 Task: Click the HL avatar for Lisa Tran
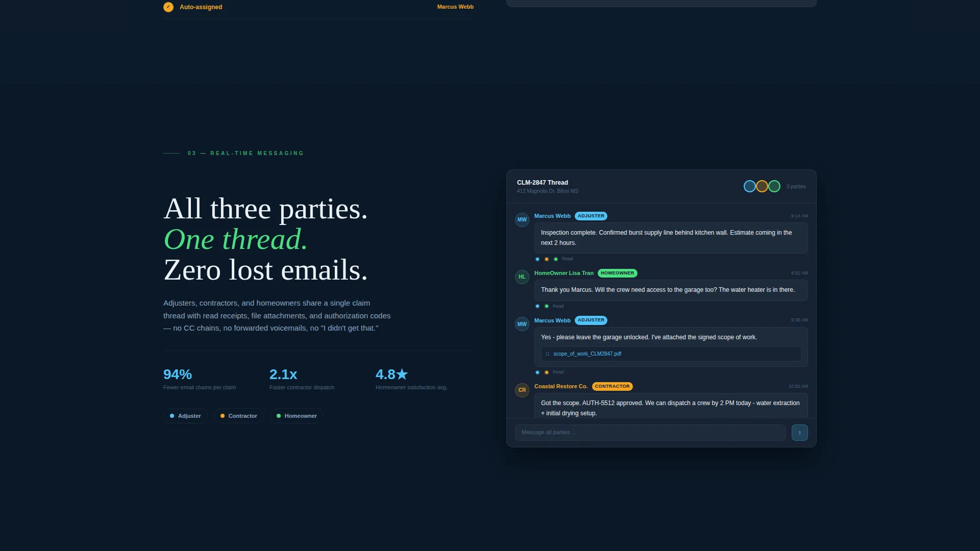[522, 277]
